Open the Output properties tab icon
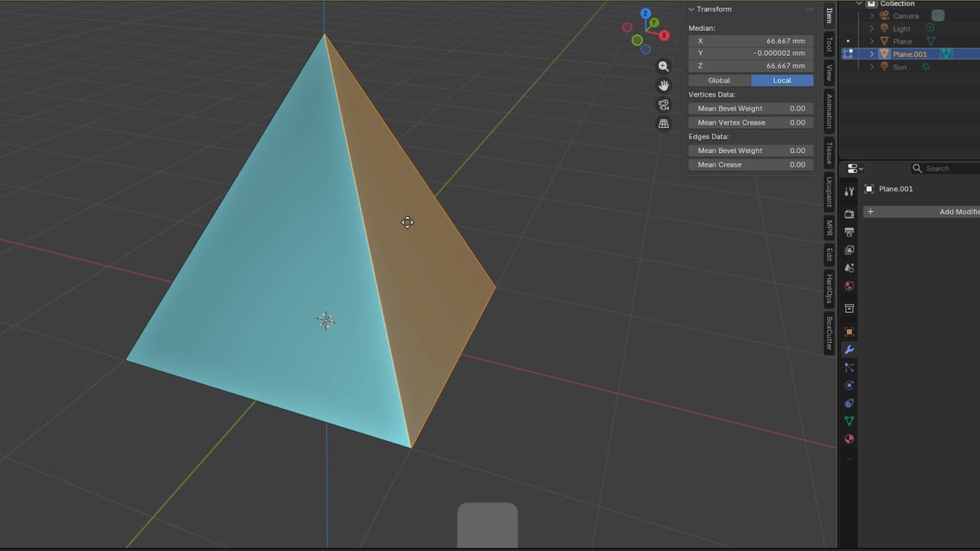The height and width of the screenshot is (551, 980). [x=849, y=232]
